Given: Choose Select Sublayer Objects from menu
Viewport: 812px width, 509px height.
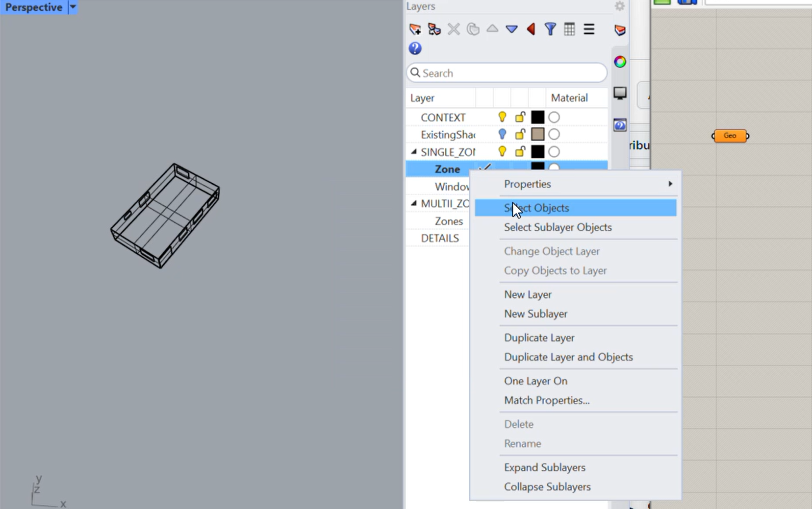Looking at the screenshot, I should [558, 227].
